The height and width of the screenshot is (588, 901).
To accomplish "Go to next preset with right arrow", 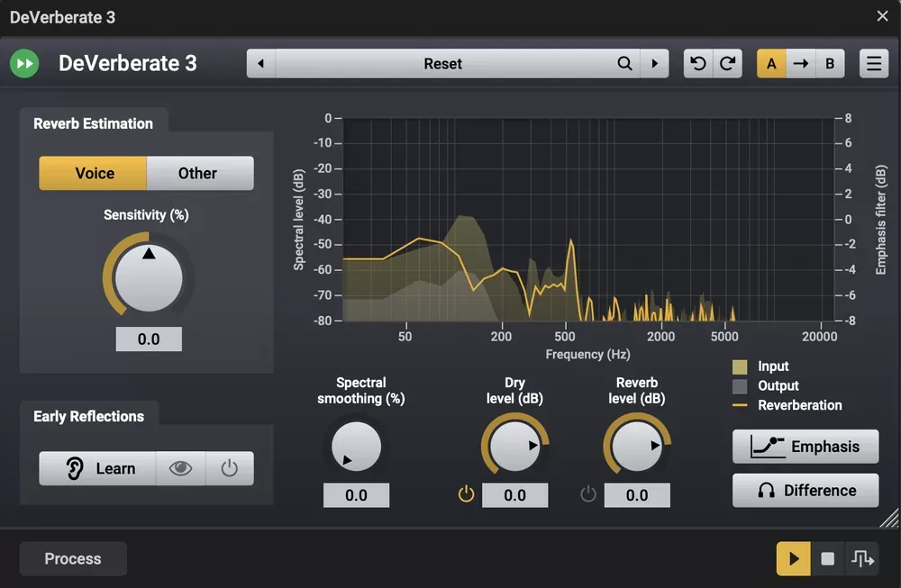I will coord(654,63).
